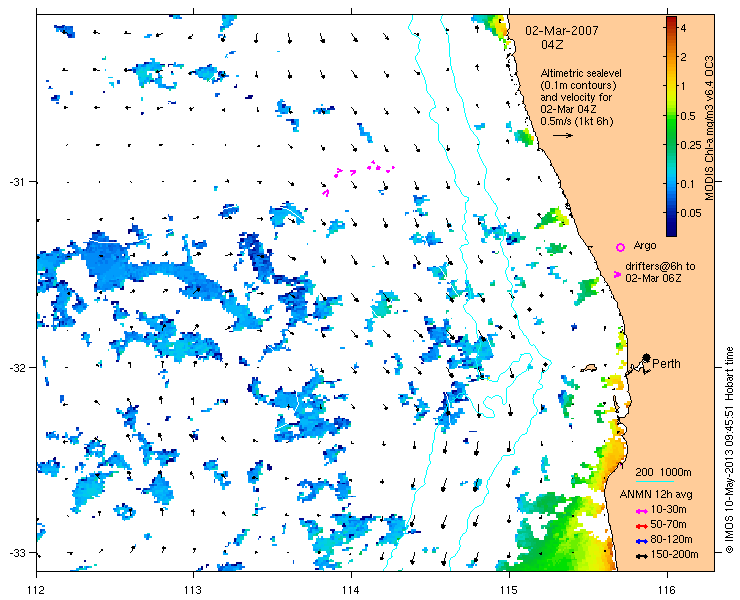Click the Rottnest Island outline west of Perth
740x600 pixels.
(x=589, y=367)
